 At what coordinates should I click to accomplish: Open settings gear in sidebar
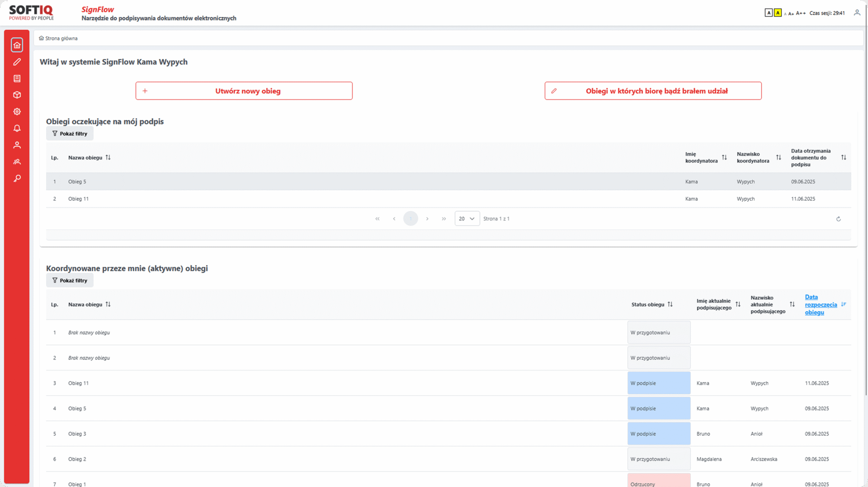coord(17,112)
